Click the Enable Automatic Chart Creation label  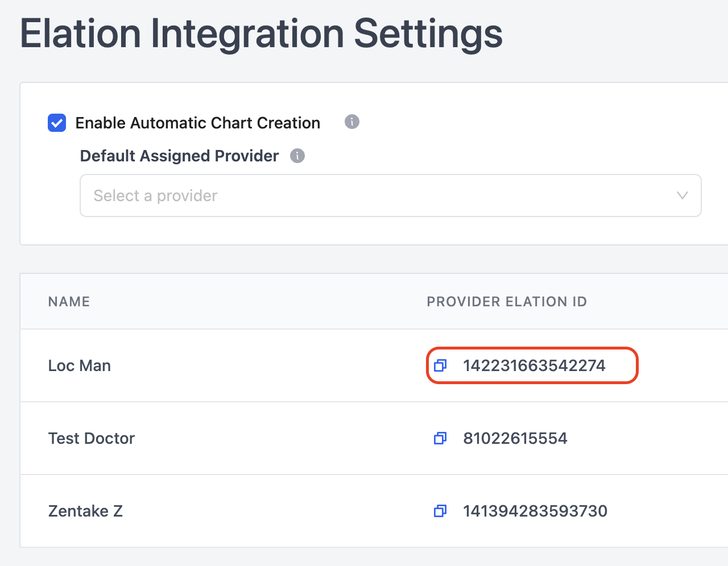click(x=198, y=123)
